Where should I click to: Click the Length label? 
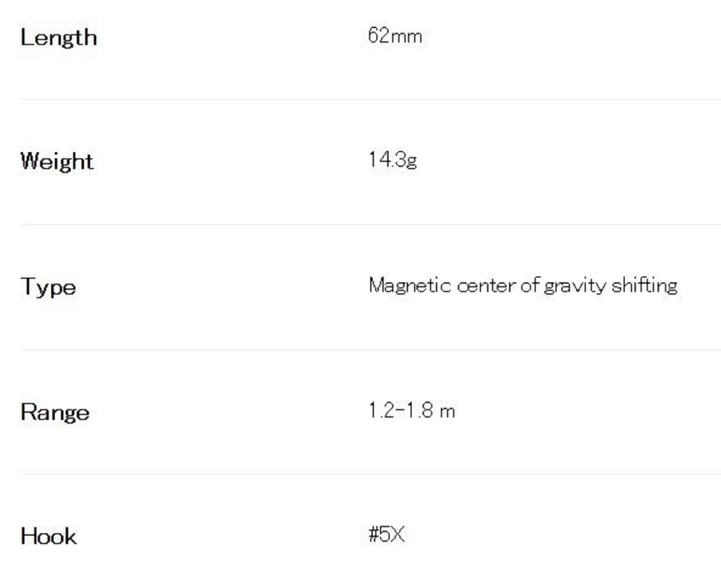coord(59,38)
